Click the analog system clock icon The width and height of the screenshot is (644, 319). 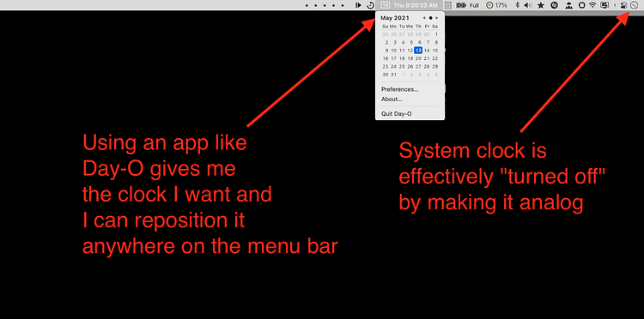(x=634, y=5)
